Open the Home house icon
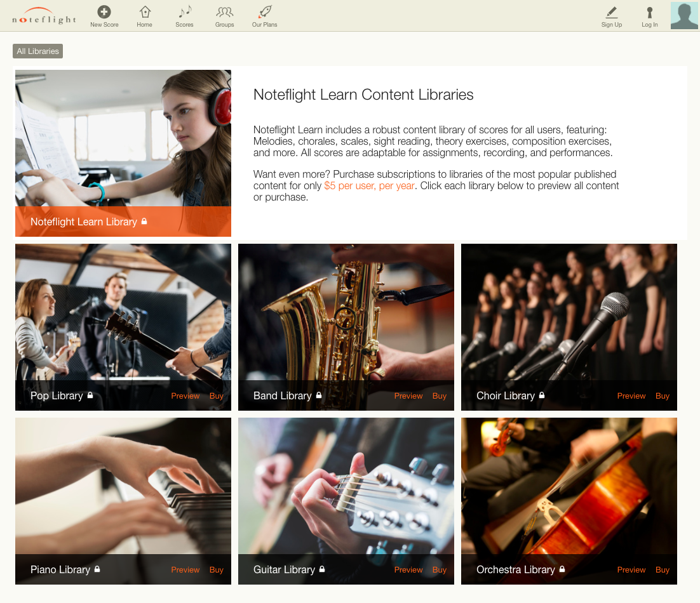This screenshot has width=700, height=603. 145,12
